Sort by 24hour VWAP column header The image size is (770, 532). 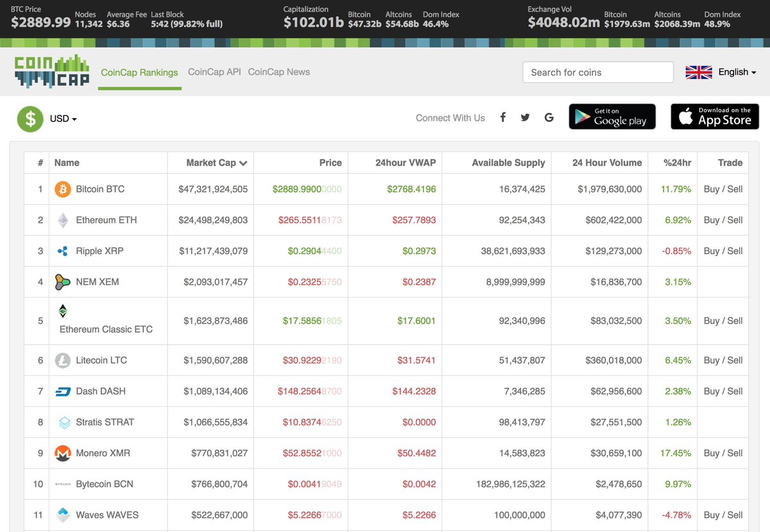[406, 163]
